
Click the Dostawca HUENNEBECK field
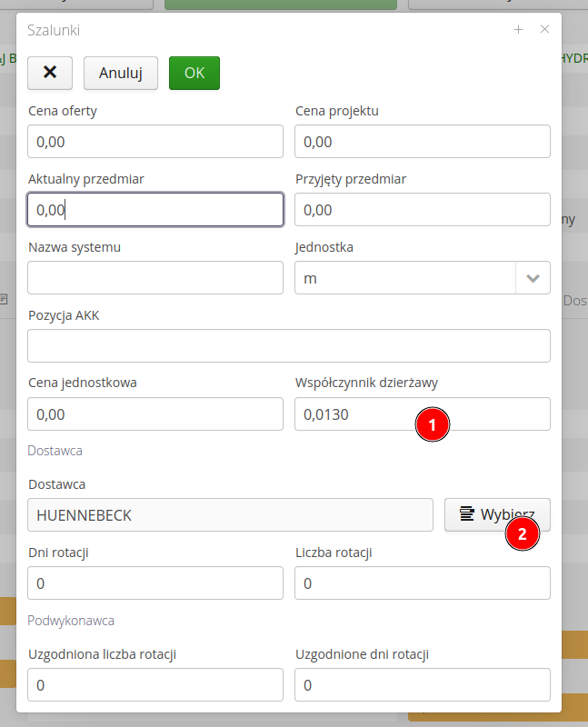(230, 515)
